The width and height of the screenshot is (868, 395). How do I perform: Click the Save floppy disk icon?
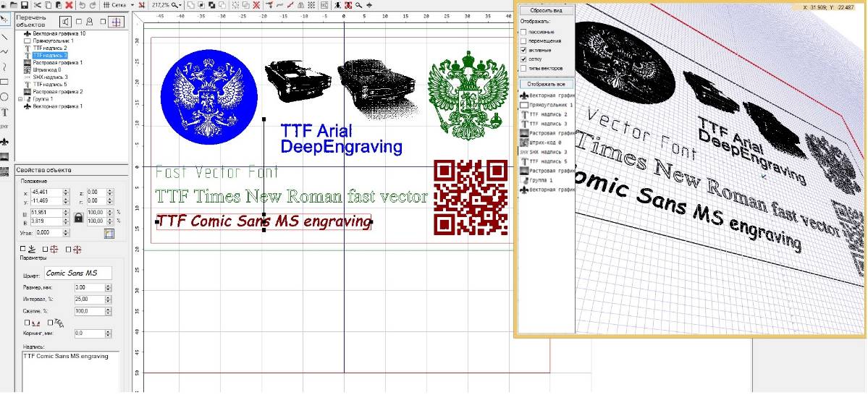(24, 5)
